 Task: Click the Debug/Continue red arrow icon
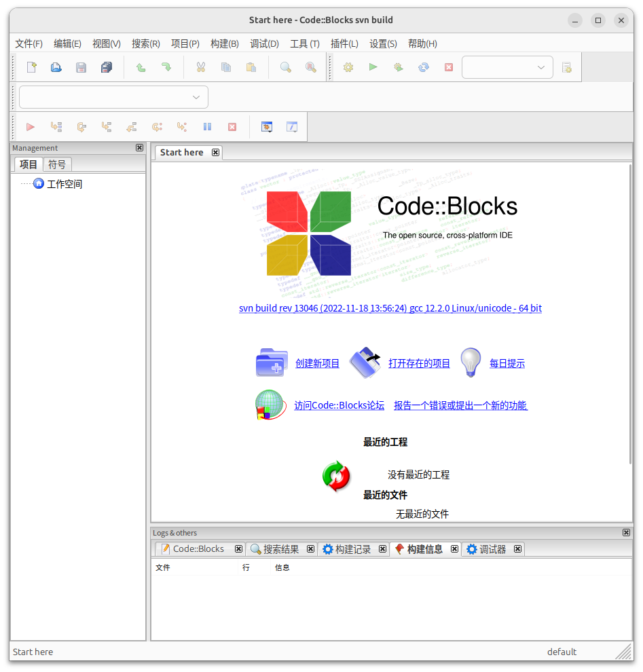coord(31,127)
